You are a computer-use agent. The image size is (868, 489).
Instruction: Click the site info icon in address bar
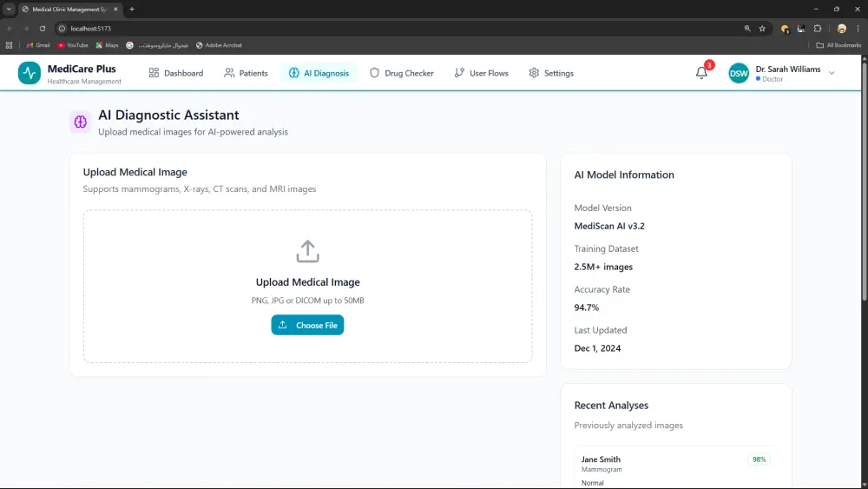(x=62, y=29)
